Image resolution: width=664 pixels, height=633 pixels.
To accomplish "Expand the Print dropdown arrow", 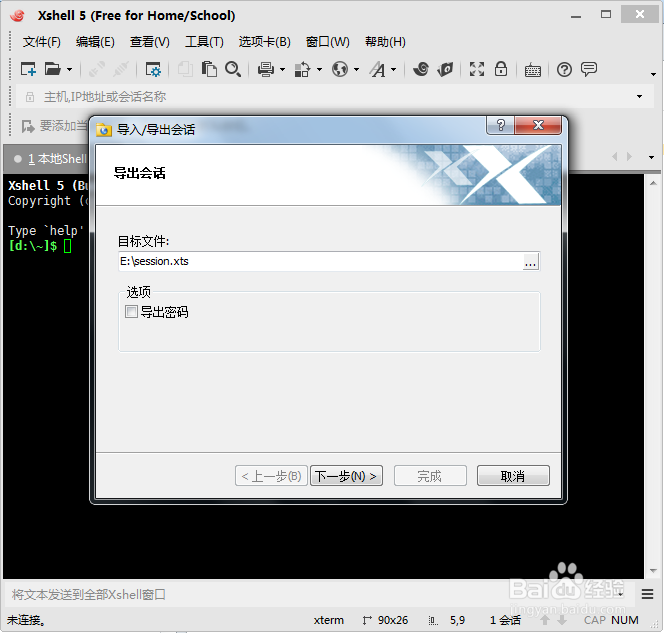I will coord(282,69).
